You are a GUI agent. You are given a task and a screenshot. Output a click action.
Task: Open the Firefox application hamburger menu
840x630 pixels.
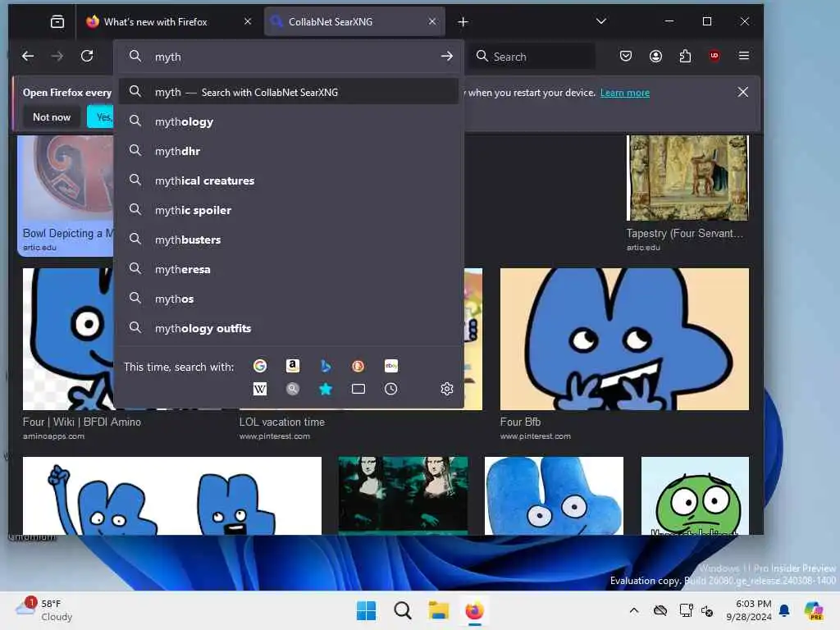[x=743, y=56]
